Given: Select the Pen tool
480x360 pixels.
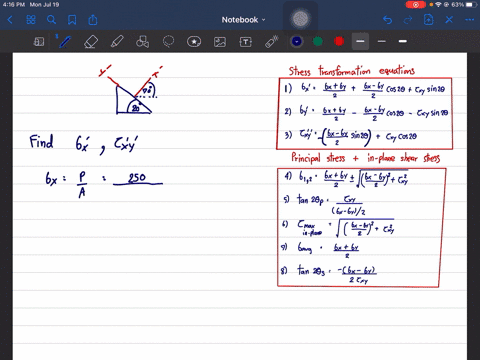Looking at the screenshot, I should [64, 42].
